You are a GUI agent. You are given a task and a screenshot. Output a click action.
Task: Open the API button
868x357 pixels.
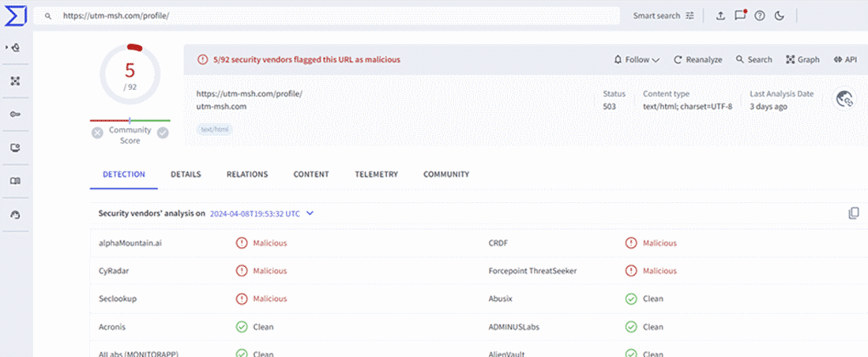pyautogui.click(x=845, y=60)
